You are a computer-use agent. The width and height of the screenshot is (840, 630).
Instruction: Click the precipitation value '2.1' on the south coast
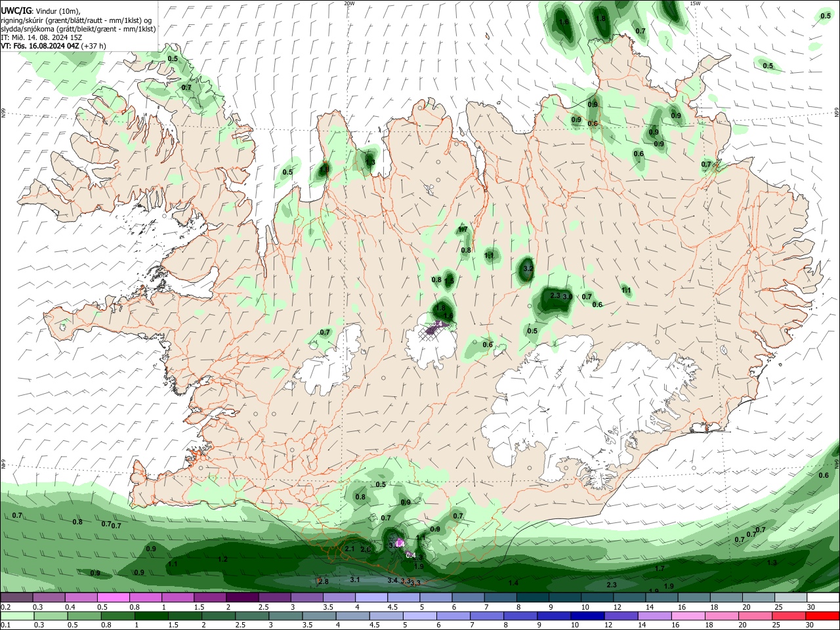[x=350, y=549]
